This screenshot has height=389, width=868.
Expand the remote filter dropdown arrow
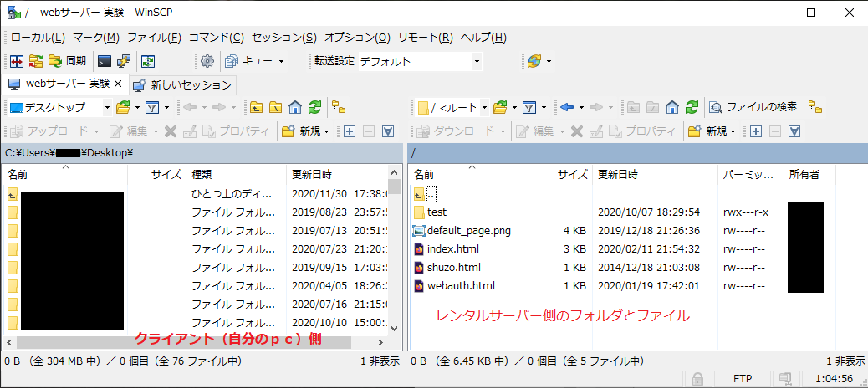(544, 107)
